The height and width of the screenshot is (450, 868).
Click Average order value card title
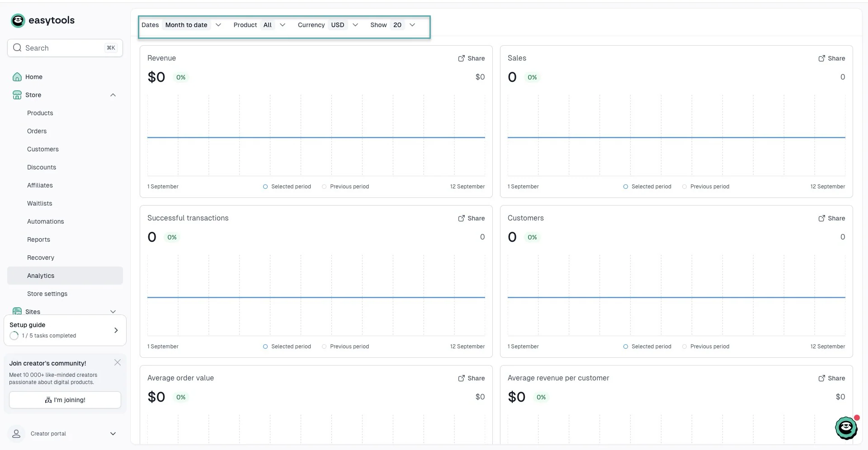pos(180,378)
